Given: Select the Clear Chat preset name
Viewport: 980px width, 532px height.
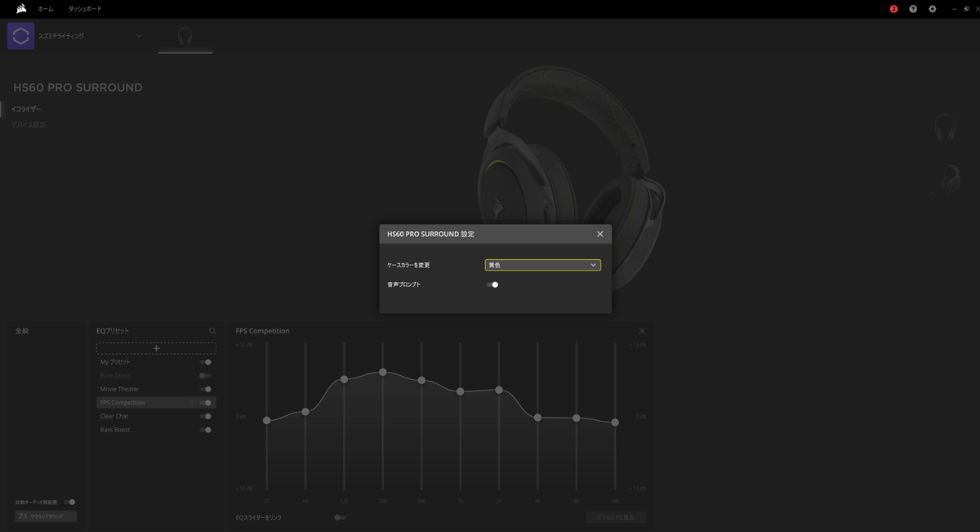Looking at the screenshot, I should click(114, 416).
